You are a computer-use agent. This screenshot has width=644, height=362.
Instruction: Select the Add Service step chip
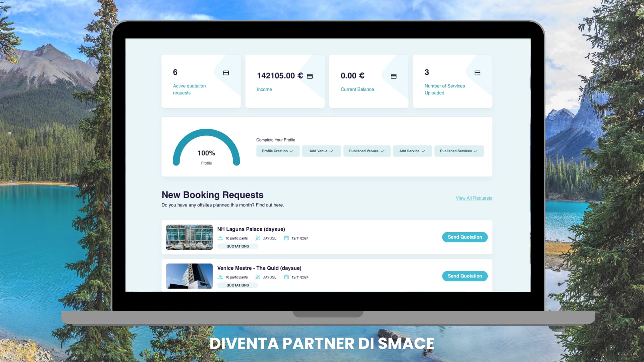[412, 151]
